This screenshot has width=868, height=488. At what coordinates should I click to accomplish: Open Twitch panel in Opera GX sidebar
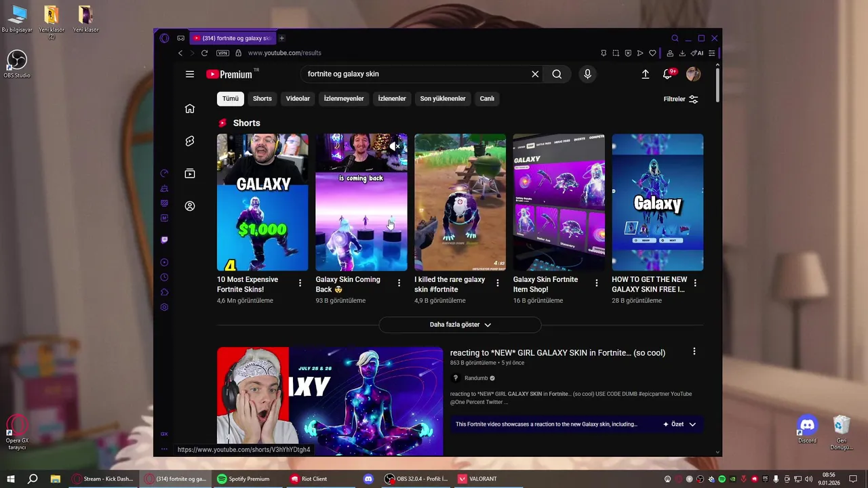tap(164, 240)
